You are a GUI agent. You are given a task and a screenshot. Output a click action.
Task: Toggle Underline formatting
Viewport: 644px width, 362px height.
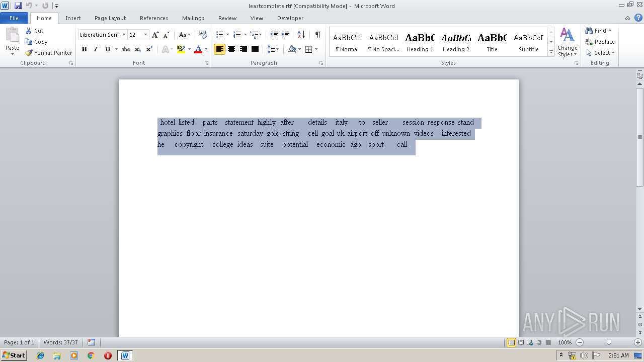point(107,49)
